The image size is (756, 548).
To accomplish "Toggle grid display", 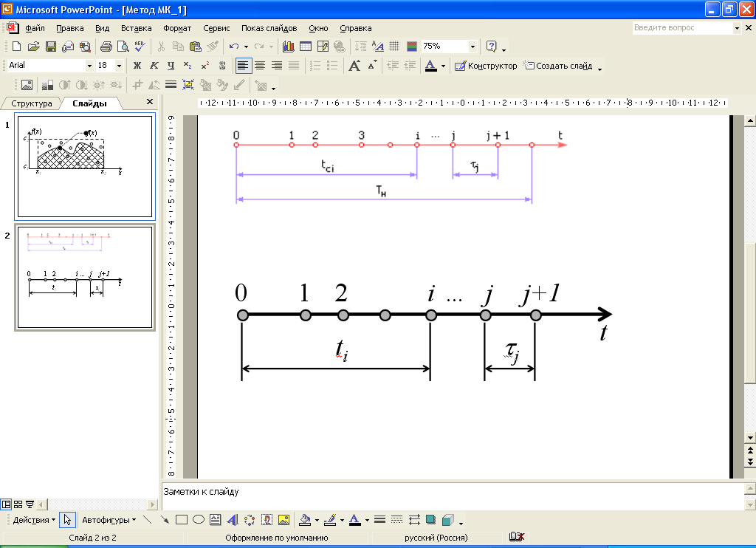I will click(x=394, y=47).
